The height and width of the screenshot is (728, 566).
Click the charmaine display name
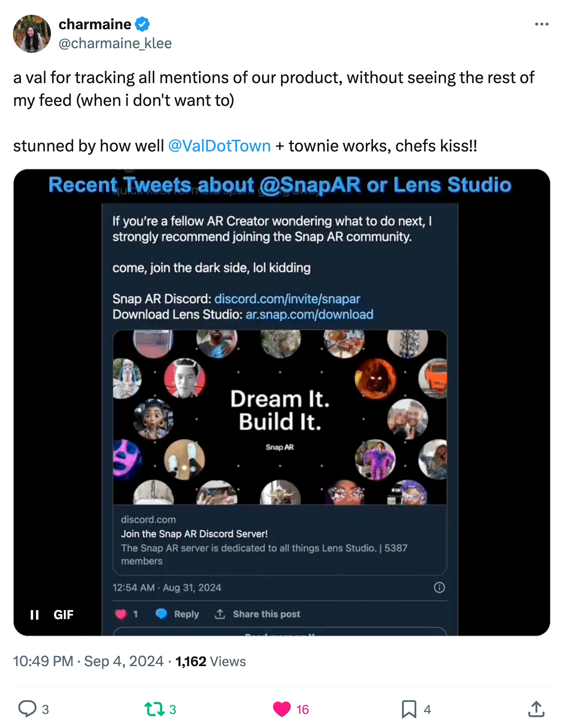pyautogui.click(x=95, y=24)
